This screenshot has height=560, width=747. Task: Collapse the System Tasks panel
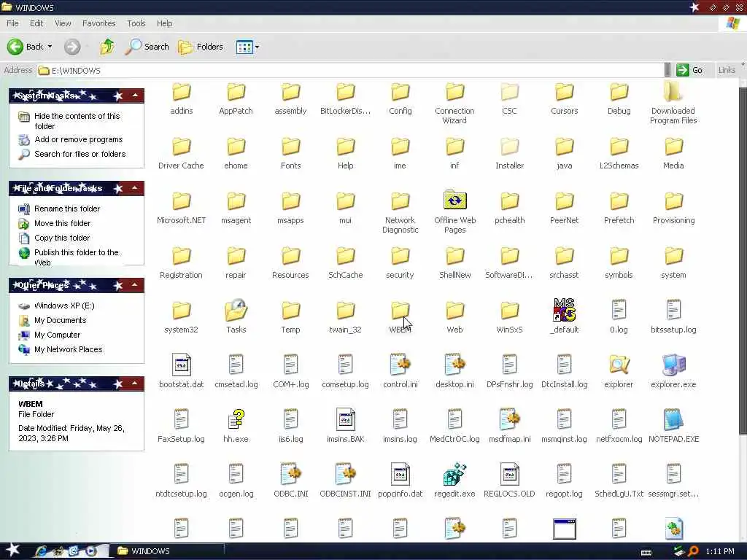pyautogui.click(x=135, y=96)
